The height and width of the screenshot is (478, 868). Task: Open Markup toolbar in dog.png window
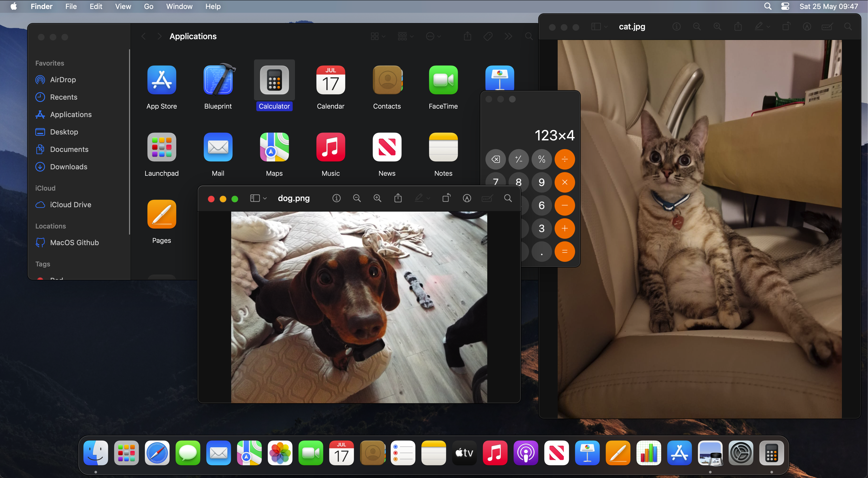click(467, 198)
